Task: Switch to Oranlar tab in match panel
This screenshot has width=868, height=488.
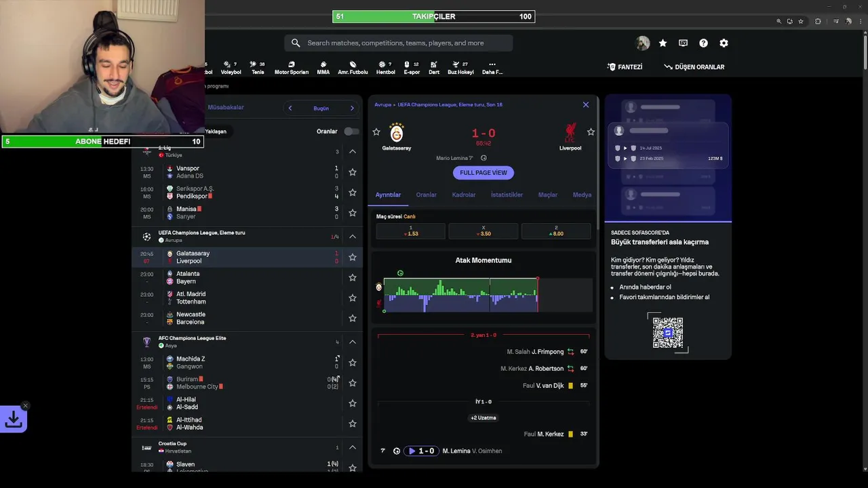Action: pyautogui.click(x=427, y=195)
